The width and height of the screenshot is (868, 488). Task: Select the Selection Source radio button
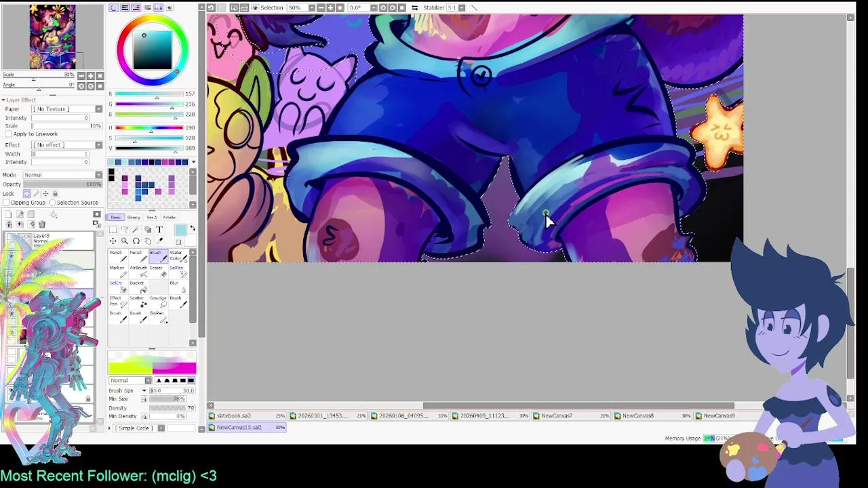pyautogui.click(x=52, y=203)
